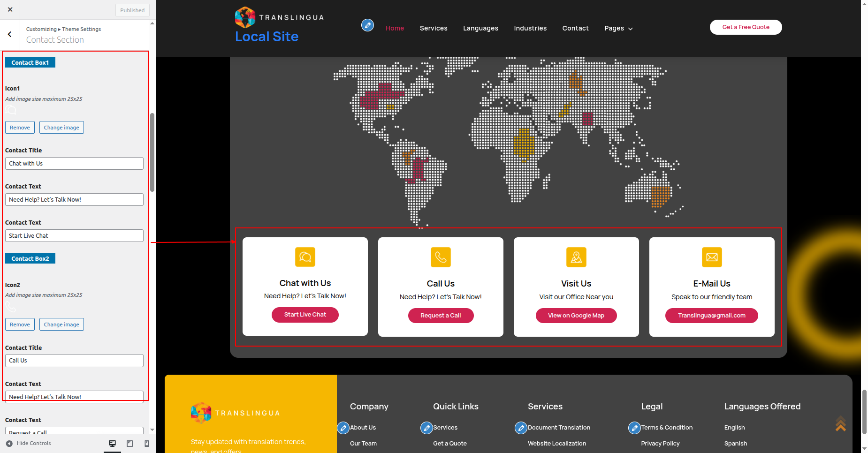The image size is (868, 453).
Task: Click the edit pencil icon beside Home menu
Action: pyautogui.click(x=367, y=25)
